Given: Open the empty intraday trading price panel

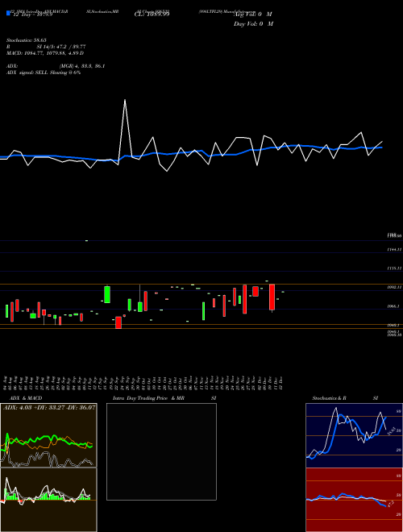Looking at the screenshot, I should [x=161, y=451].
